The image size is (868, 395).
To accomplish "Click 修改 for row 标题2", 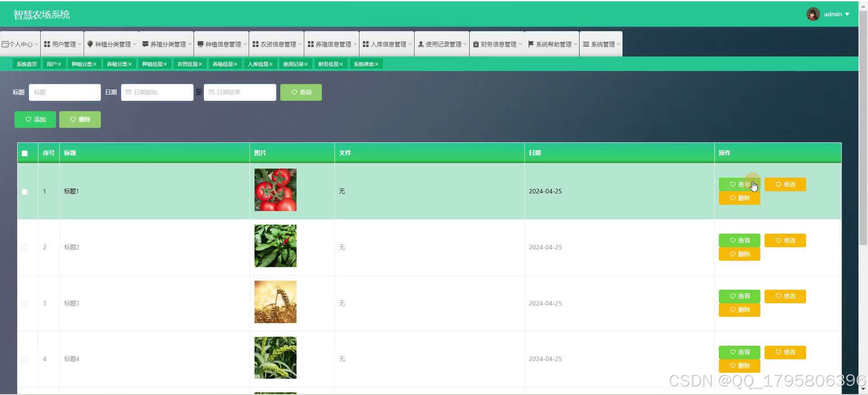I will (x=785, y=240).
